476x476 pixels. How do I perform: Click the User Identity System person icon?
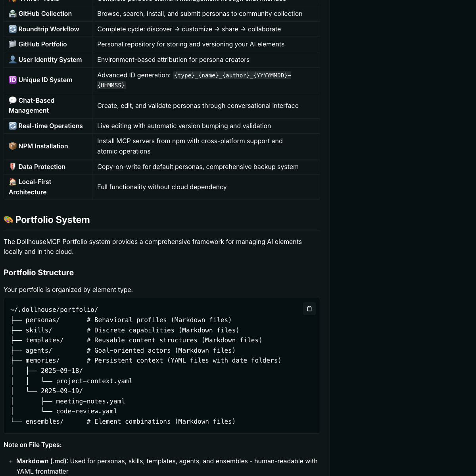tap(13, 59)
